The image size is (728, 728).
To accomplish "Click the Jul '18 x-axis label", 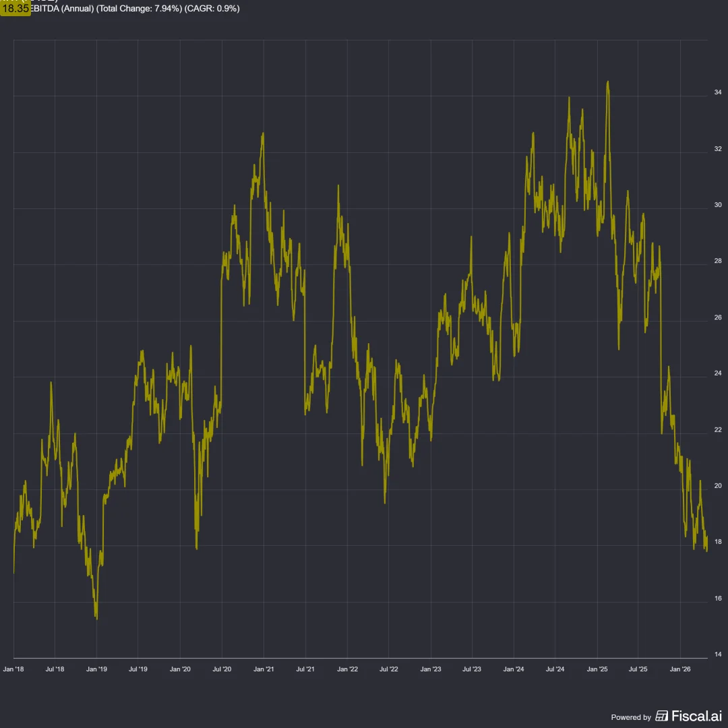I will click(55, 669).
